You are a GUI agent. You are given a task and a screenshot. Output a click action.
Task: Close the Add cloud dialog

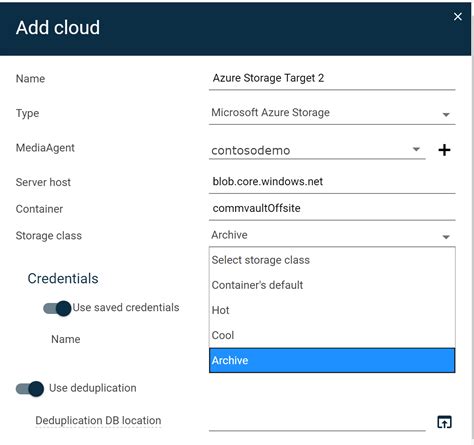click(458, 16)
